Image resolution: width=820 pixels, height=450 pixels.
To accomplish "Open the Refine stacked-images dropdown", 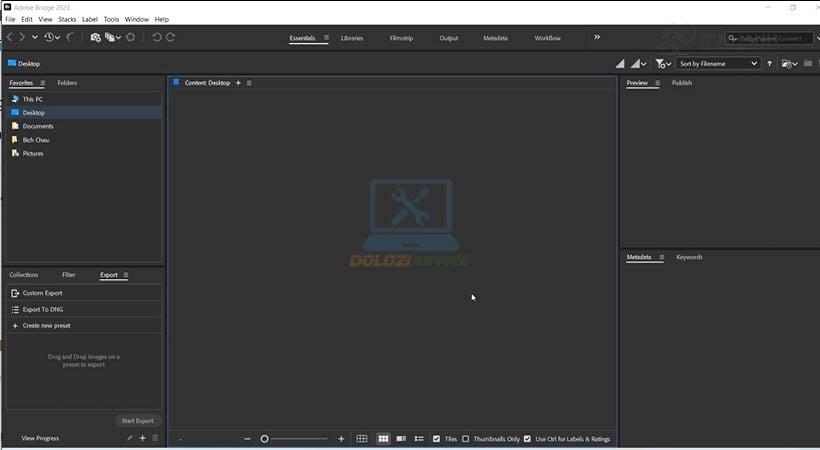I will pyautogui.click(x=112, y=37).
